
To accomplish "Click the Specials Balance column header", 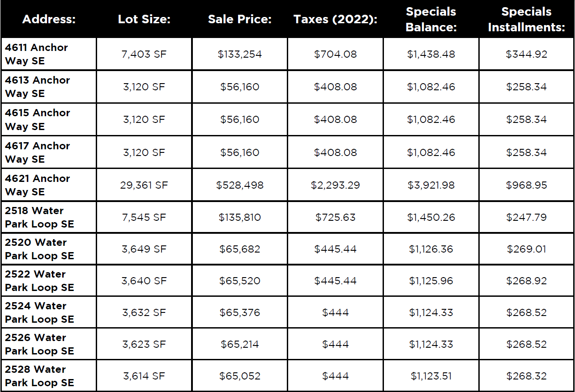I will coord(431,19).
